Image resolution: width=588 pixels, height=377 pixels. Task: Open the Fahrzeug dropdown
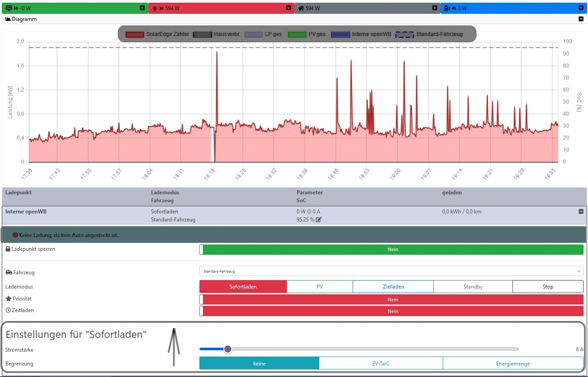point(391,271)
